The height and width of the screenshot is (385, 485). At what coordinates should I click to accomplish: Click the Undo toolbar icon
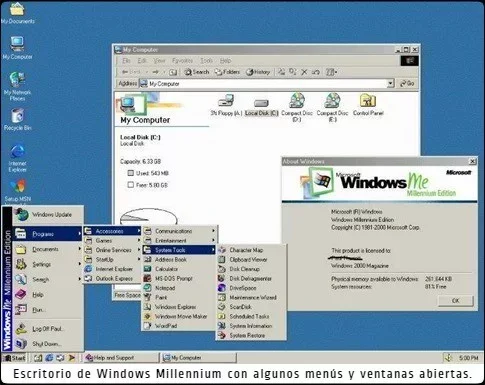click(x=316, y=72)
